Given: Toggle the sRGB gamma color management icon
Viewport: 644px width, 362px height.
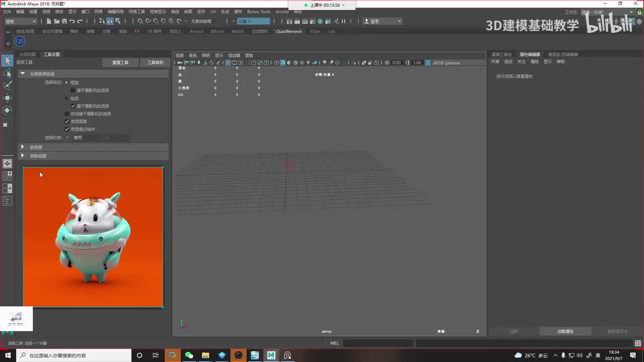Looking at the screenshot, I should [x=428, y=63].
